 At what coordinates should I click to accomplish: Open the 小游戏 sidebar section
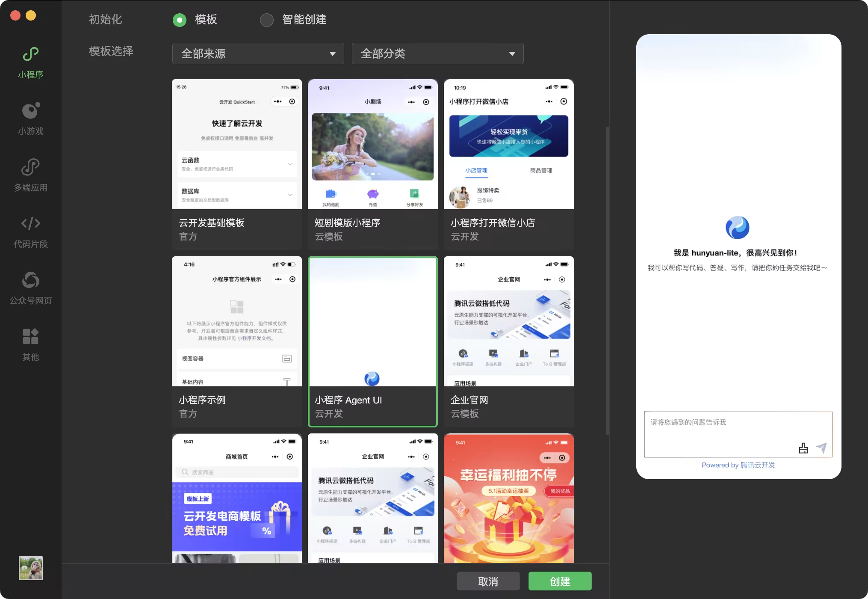pyautogui.click(x=30, y=111)
